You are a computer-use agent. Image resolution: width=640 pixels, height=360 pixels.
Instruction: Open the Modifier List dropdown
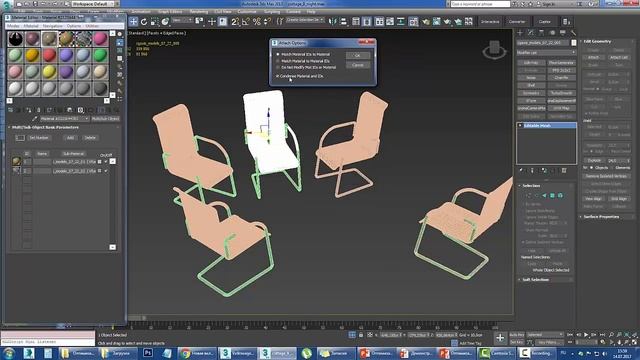tap(546, 53)
